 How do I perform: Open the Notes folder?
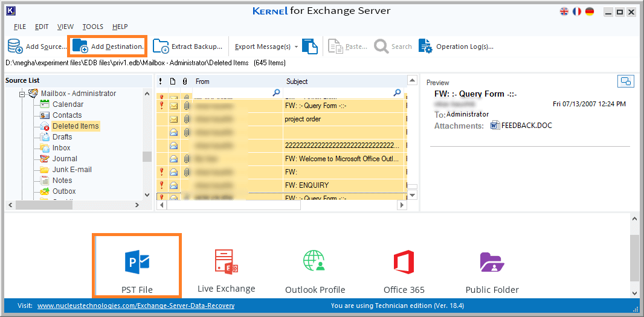coord(62,181)
